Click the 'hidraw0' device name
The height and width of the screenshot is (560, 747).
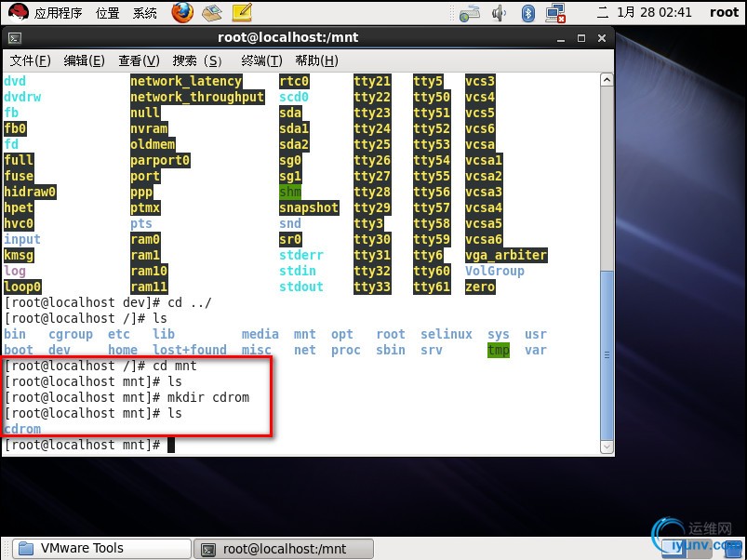pos(30,192)
